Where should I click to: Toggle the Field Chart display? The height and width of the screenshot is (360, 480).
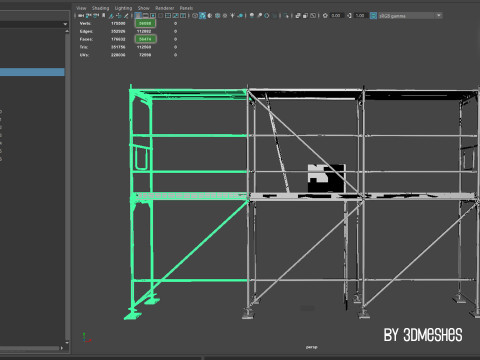tap(168, 16)
